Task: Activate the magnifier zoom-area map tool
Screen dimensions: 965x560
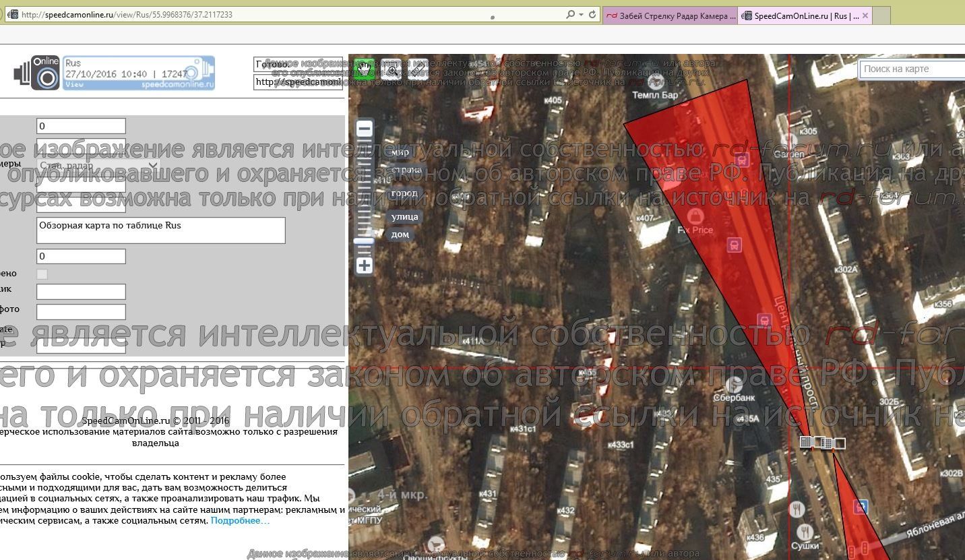Action: [x=391, y=69]
